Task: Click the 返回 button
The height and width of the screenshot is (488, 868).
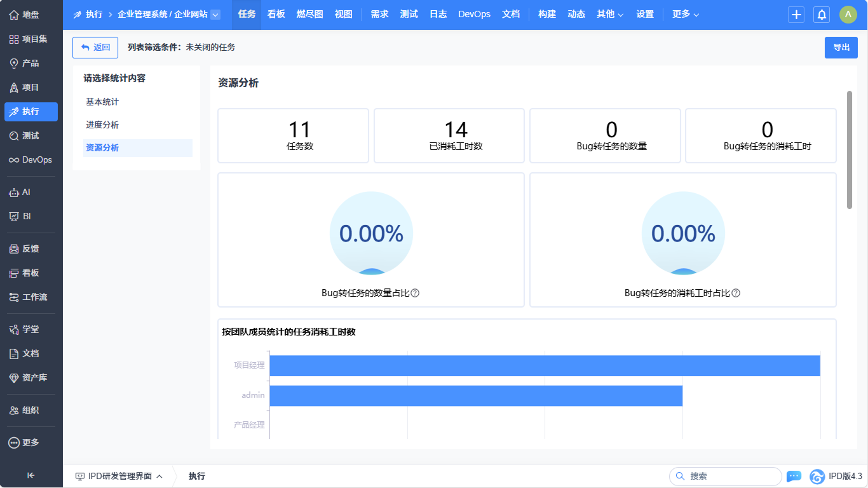Action: pos(95,47)
